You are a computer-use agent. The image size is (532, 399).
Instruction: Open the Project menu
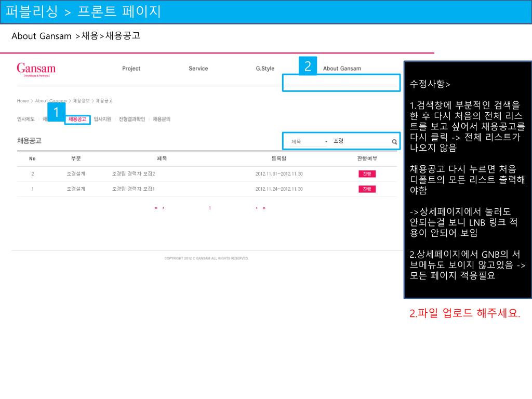[131, 69]
